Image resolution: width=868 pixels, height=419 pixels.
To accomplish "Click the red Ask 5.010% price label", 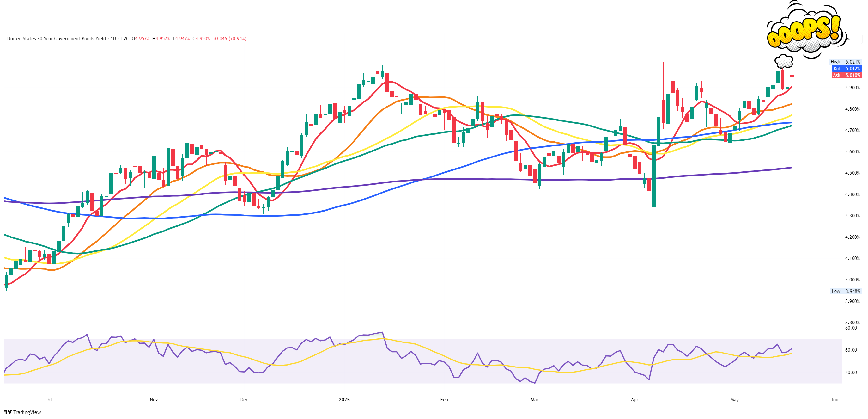I will (847, 75).
